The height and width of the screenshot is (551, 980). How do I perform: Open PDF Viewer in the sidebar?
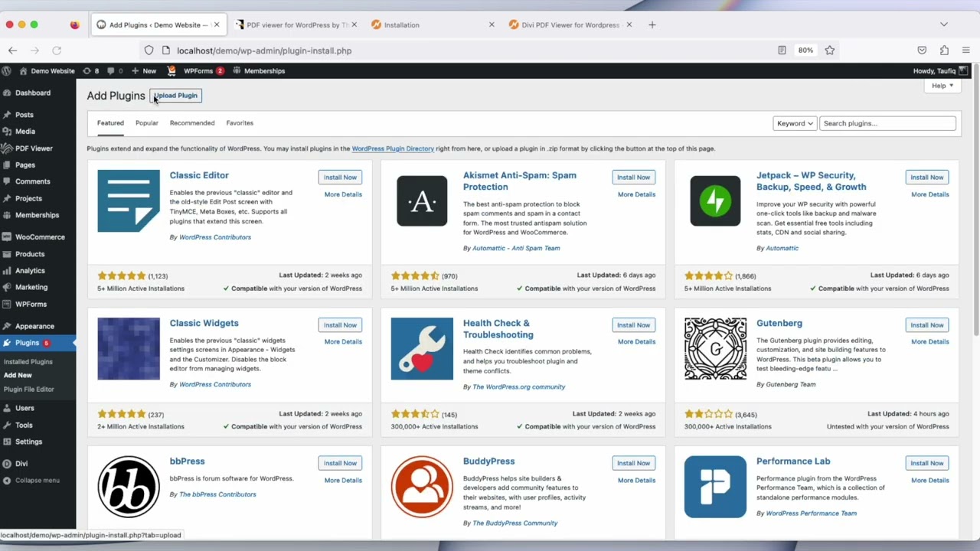coord(34,148)
